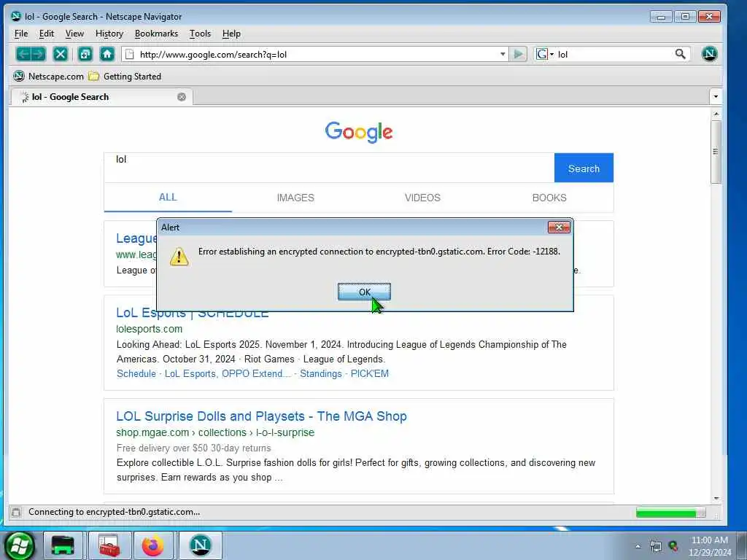The width and height of the screenshot is (747, 560).
Task: Open the History menu
Action: pos(109,34)
